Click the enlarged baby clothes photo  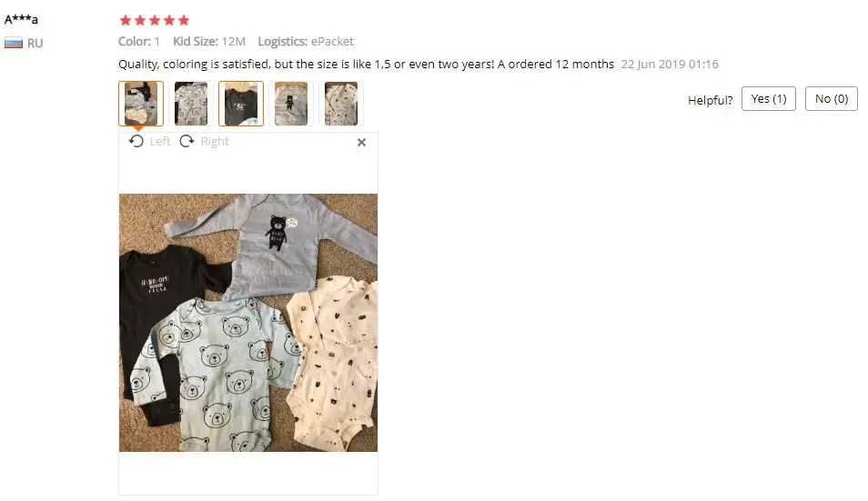click(248, 323)
